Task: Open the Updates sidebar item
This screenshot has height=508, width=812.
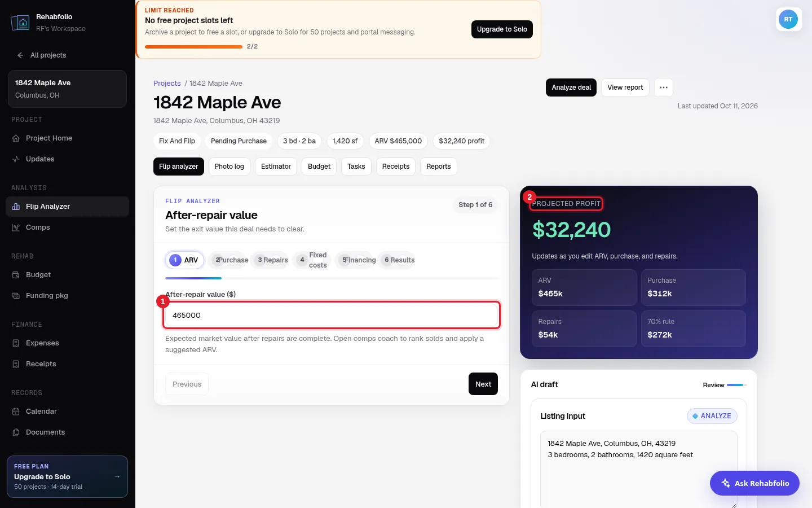Action: click(67, 159)
